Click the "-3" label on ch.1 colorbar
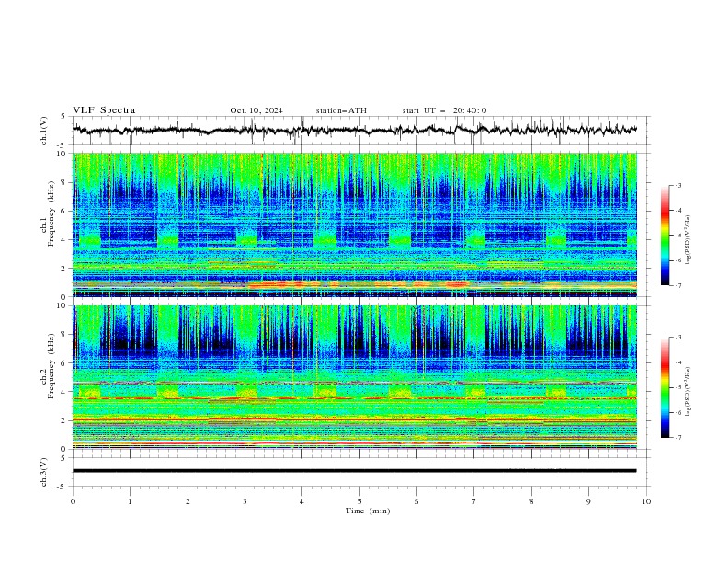 (677, 185)
